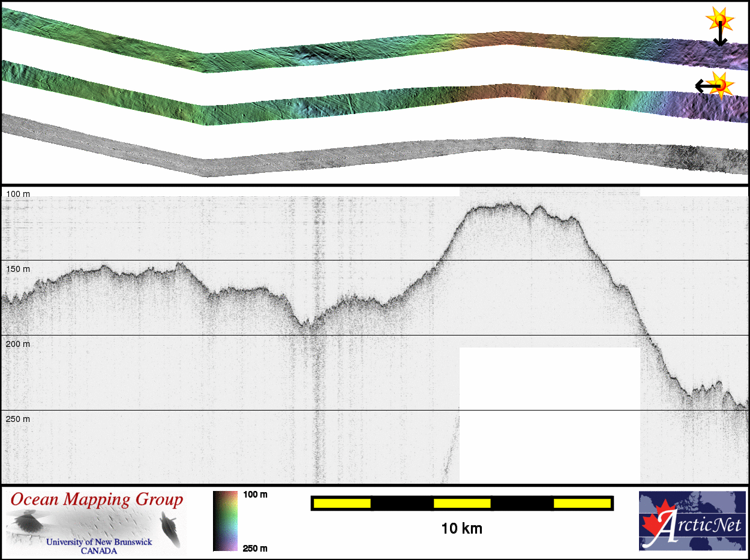Image resolution: width=750 pixels, height=560 pixels.
Task: Click the gray backscatter survey strip
Action: click(x=360, y=156)
